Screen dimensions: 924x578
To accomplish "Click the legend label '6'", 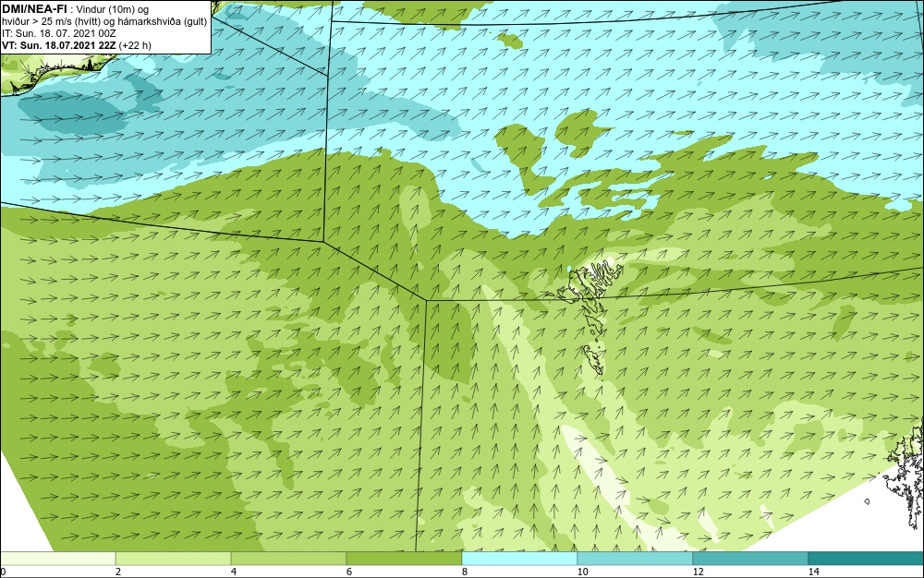I will coord(349,572).
